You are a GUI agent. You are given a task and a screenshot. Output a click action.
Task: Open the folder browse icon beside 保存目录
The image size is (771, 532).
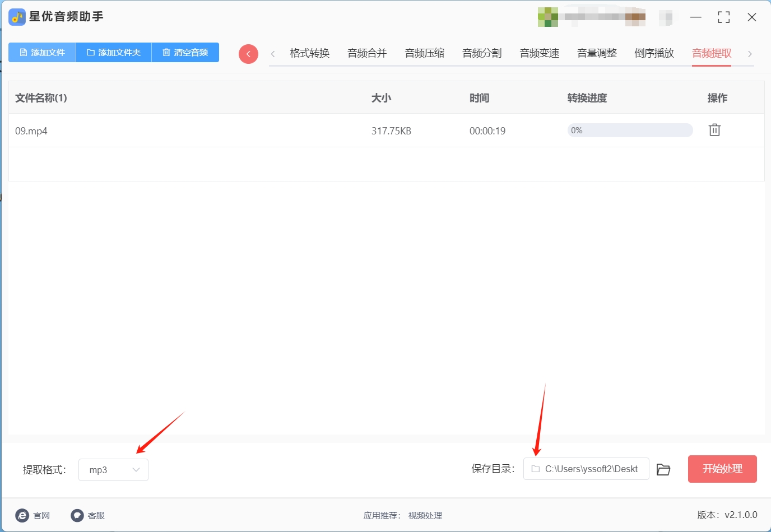coord(663,469)
